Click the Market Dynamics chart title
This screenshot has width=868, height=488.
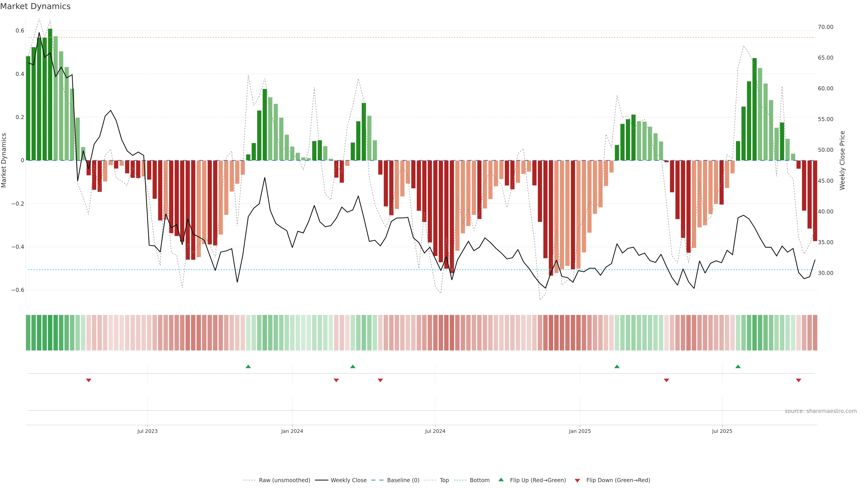35,6
